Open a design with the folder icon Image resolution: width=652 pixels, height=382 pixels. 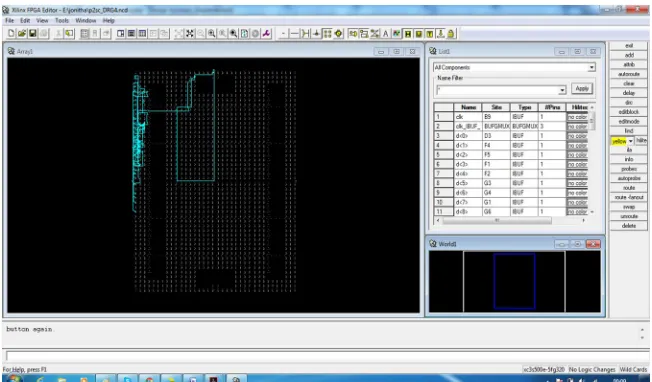(22, 34)
